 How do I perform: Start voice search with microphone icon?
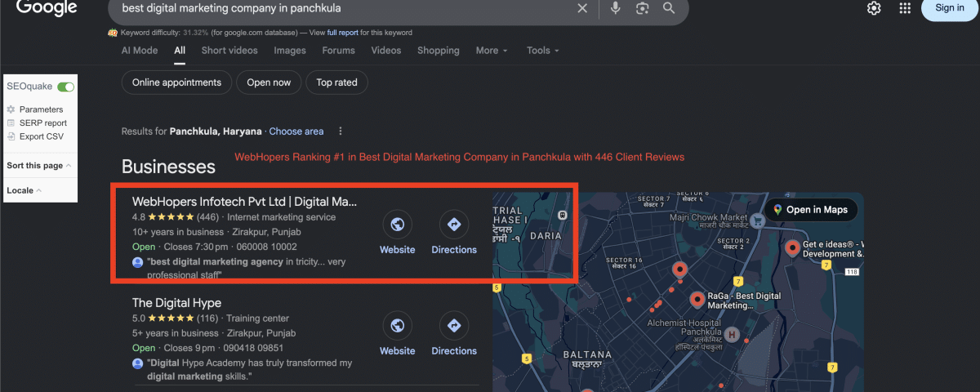615,8
